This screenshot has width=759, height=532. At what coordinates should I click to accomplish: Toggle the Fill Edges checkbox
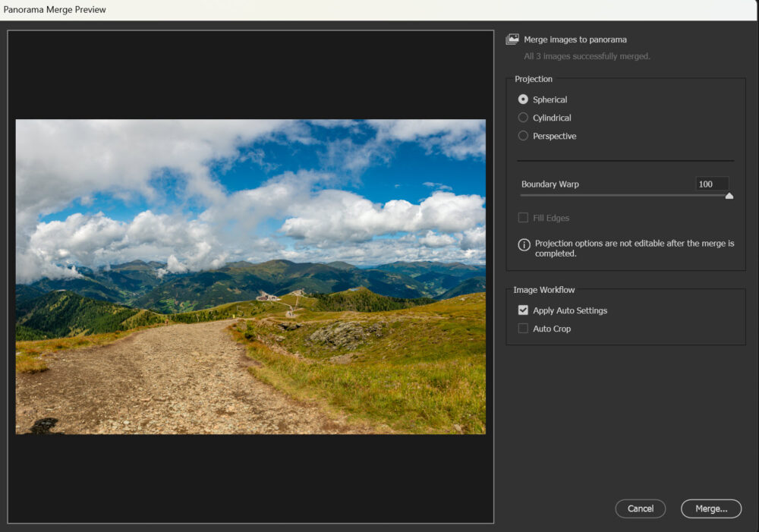click(523, 218)
